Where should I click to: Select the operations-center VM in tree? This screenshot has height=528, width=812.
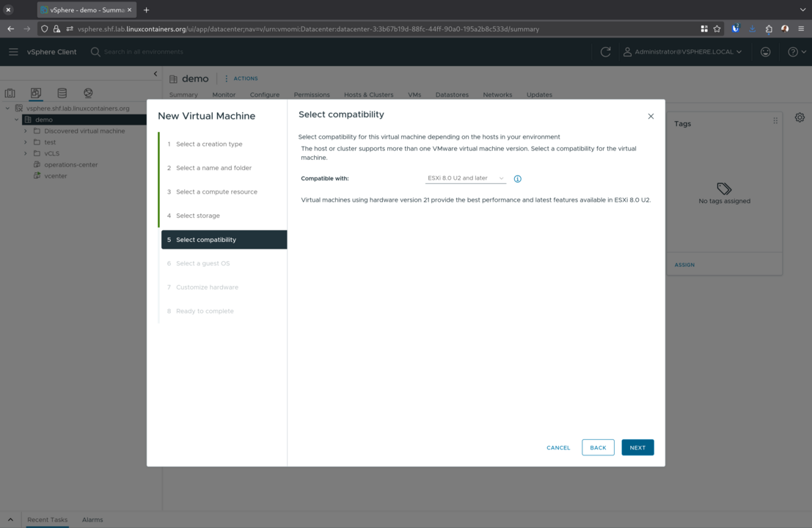(70, 165)
